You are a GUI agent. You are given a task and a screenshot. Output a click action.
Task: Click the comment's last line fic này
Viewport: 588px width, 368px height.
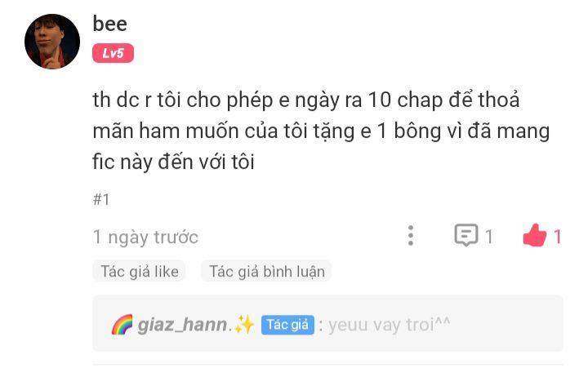[x=174, y=162]
